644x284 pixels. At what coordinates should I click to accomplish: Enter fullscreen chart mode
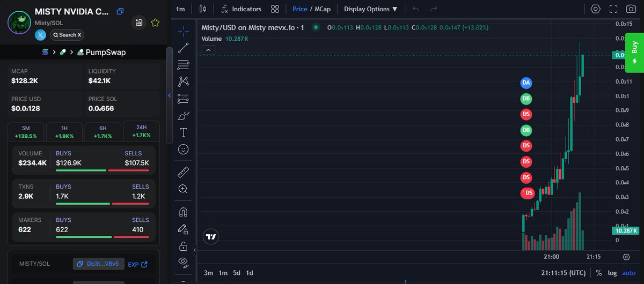tap(613, 9)
